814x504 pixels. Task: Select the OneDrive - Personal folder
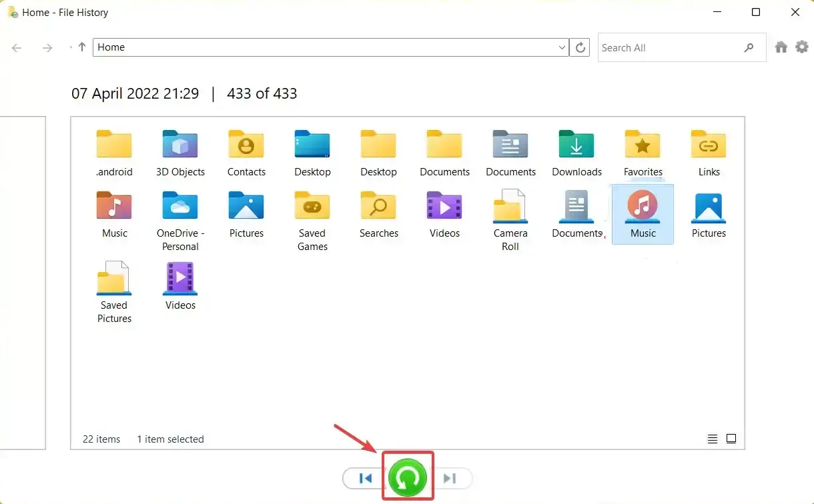tap(180, 220)
